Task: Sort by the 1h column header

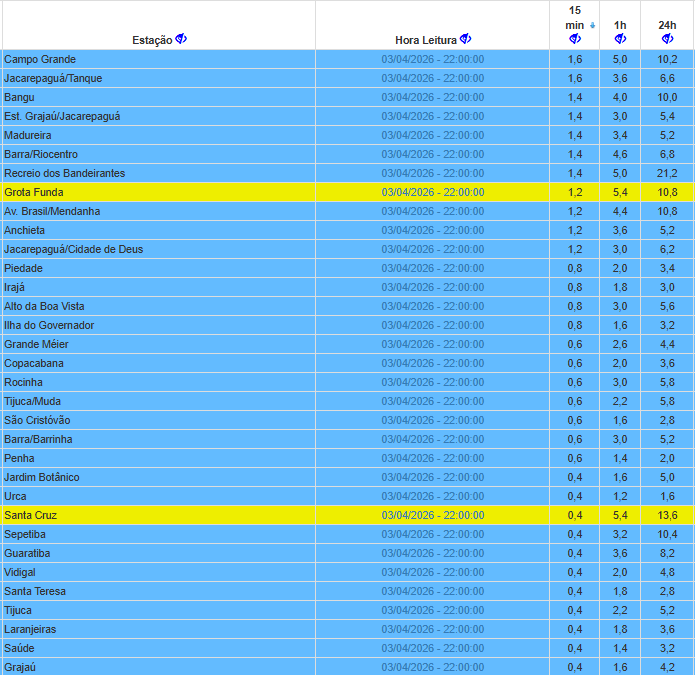Action: point(620,25)
